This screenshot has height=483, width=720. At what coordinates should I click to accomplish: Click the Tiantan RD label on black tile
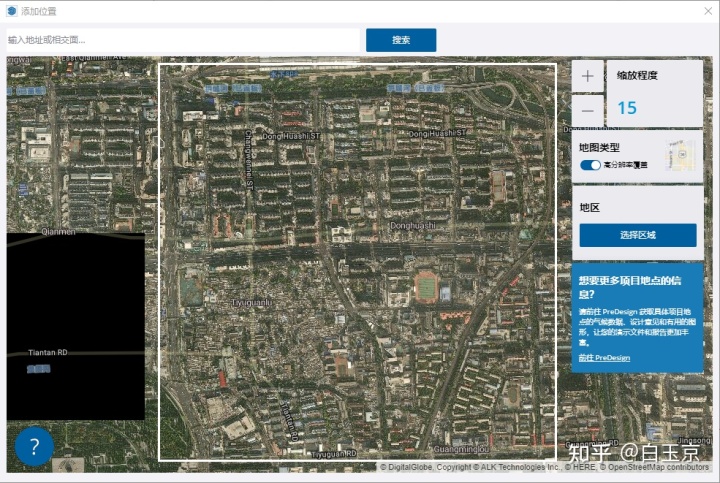pyautogui.click(x=48, y=352)
